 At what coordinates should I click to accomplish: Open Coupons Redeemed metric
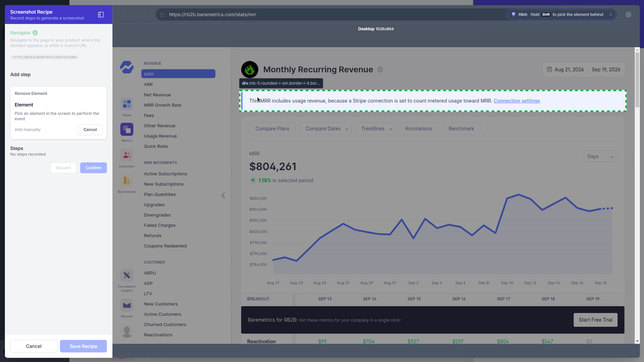[165, 246]
